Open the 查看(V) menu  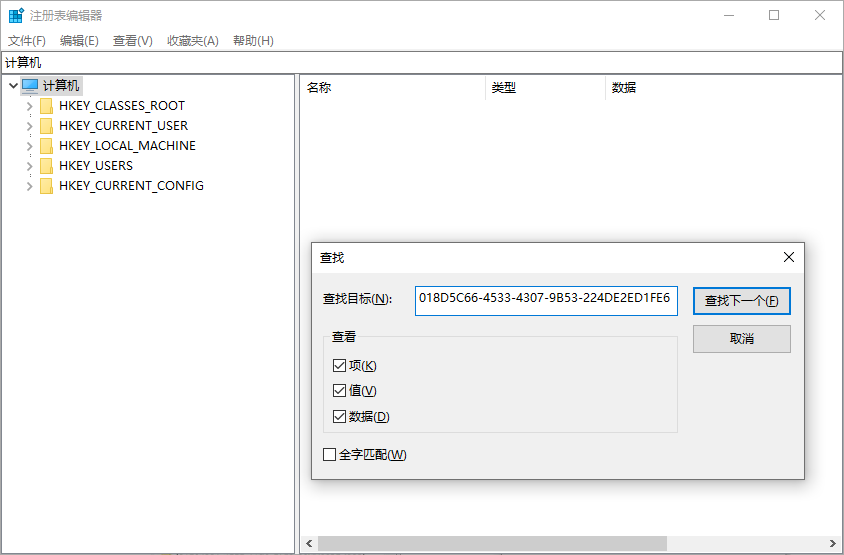[132, 40]
